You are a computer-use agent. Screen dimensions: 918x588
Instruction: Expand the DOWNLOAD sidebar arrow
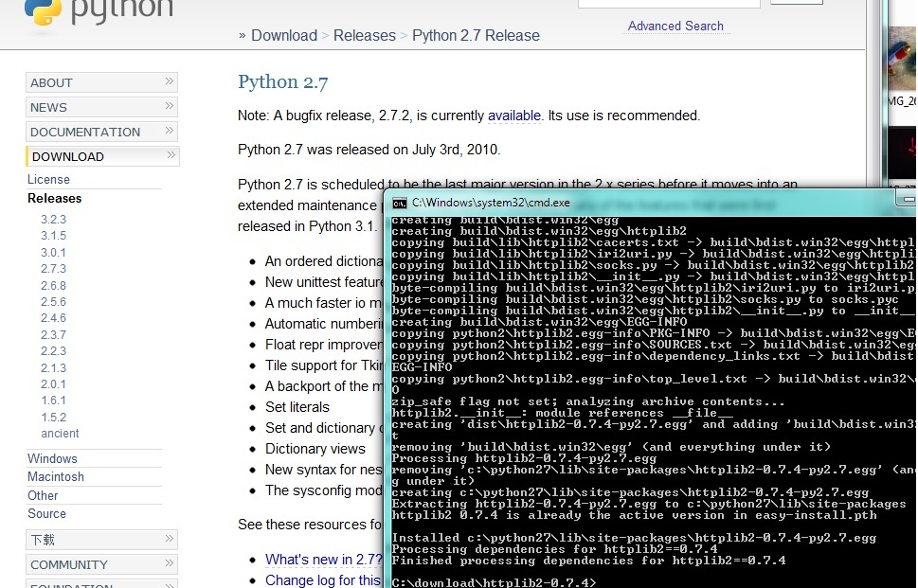click(169, 156)
